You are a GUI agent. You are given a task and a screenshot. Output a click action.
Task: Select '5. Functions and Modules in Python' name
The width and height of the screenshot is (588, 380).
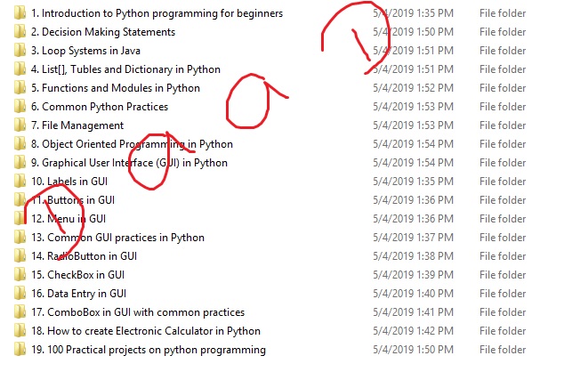[x=116, y=88]
